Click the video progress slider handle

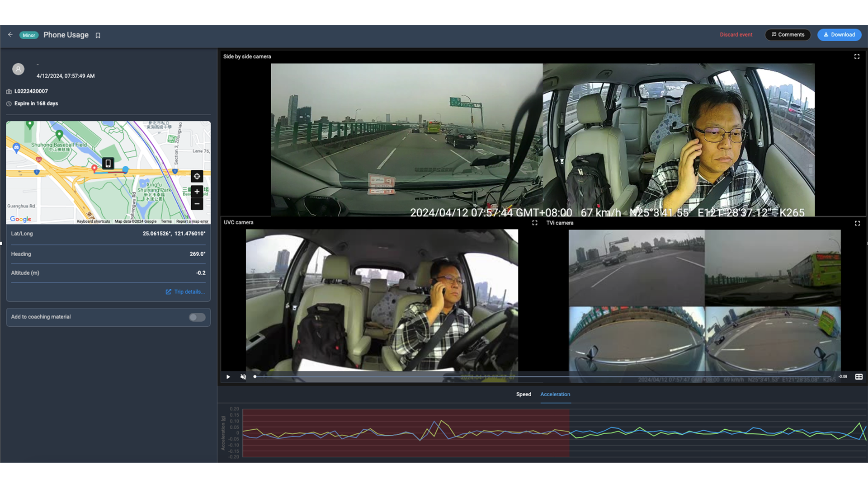255,377
